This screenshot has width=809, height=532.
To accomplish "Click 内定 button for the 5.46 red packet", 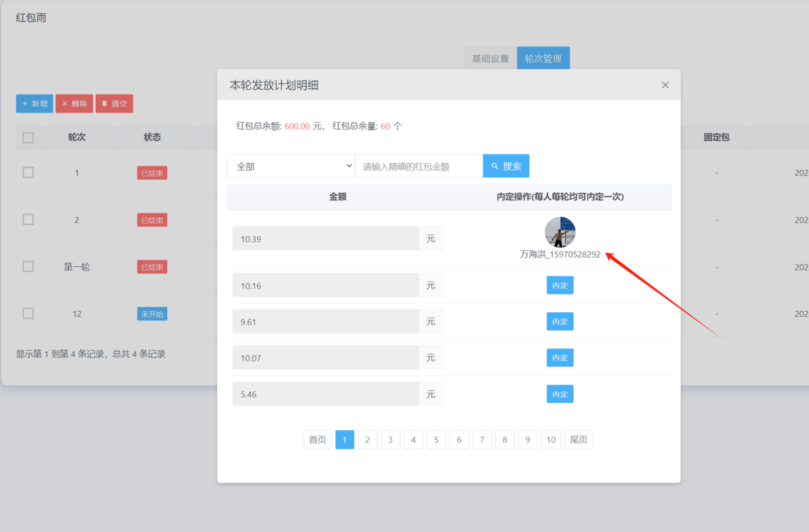I will point(560,393).
